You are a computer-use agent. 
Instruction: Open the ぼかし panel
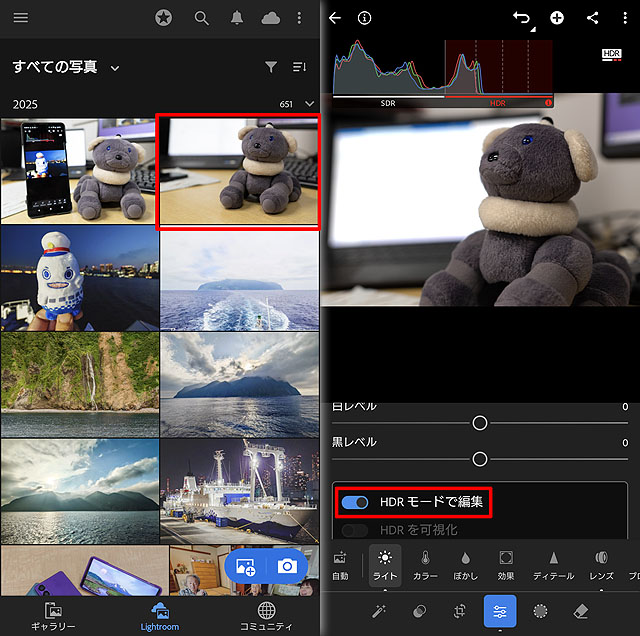(x=465, y=566)
